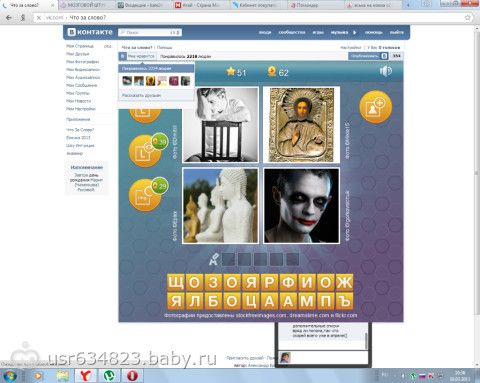The height and width of the screenshot is (383, 480).
Task: Use the remove letters hint for 29 coins
Action: click(x=145, y=195)
